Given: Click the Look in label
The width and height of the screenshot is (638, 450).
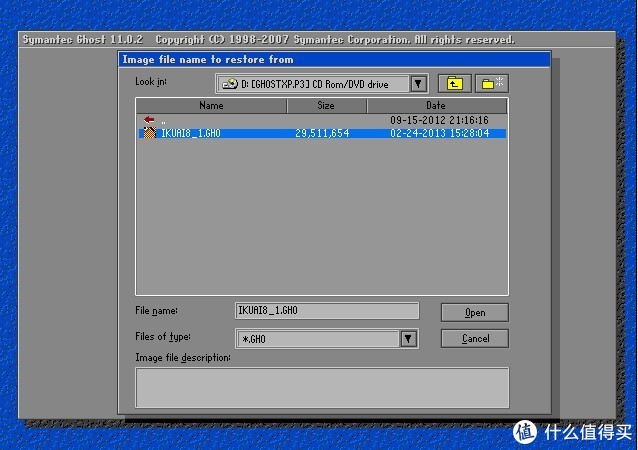Looking at the screenshot, I should 151,82.
